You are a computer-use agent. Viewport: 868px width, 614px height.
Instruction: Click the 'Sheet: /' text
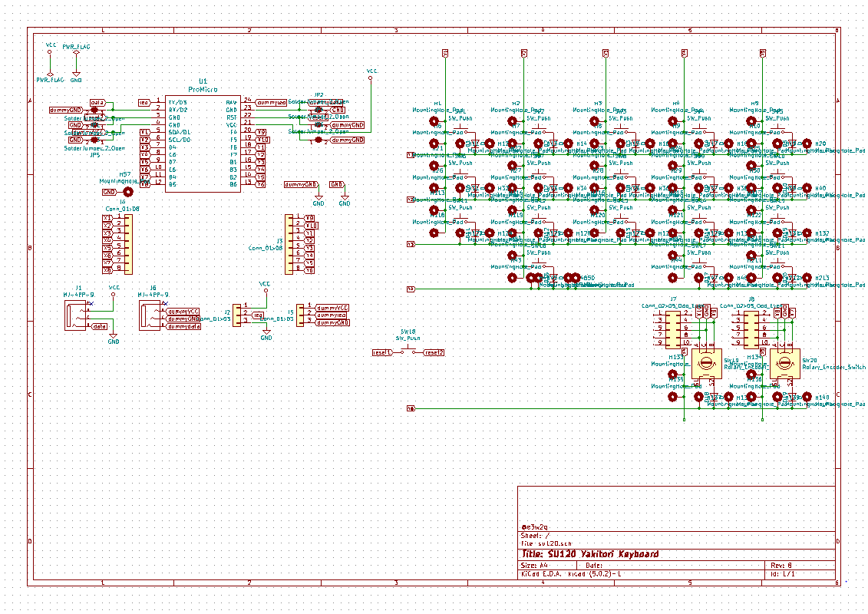pos(535,536)
